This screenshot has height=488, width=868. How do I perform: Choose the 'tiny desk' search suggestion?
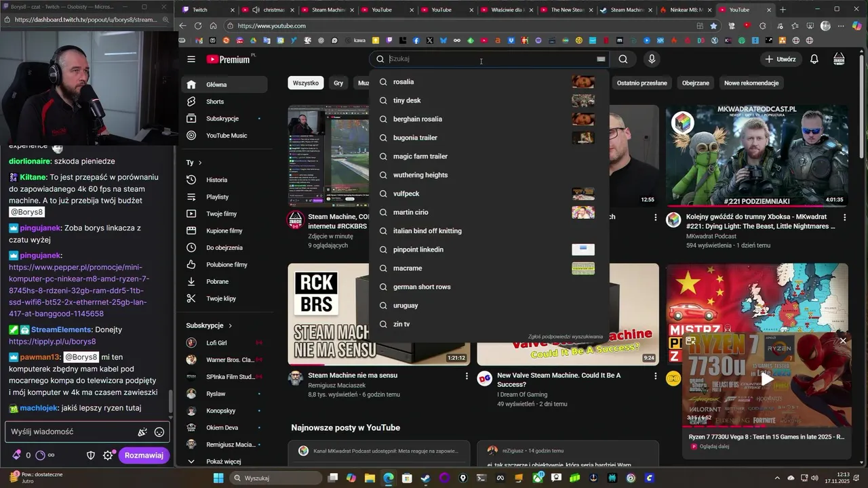489,100
